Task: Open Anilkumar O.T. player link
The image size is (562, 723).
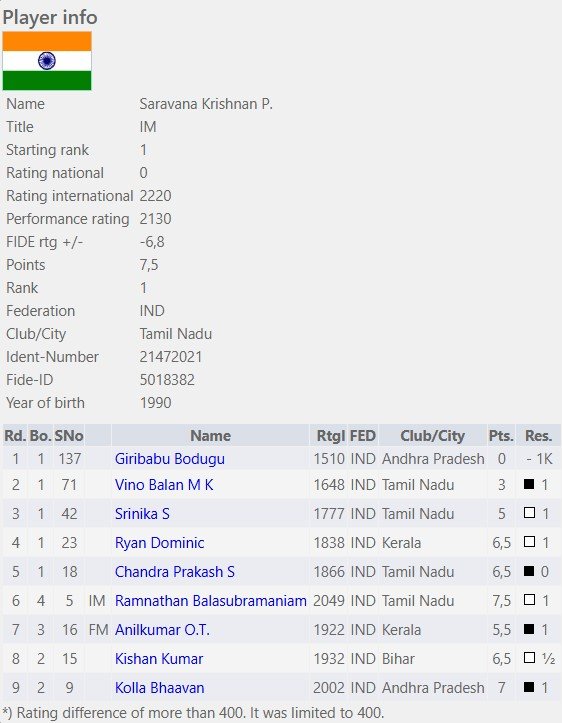Action: tap(162, 630)
